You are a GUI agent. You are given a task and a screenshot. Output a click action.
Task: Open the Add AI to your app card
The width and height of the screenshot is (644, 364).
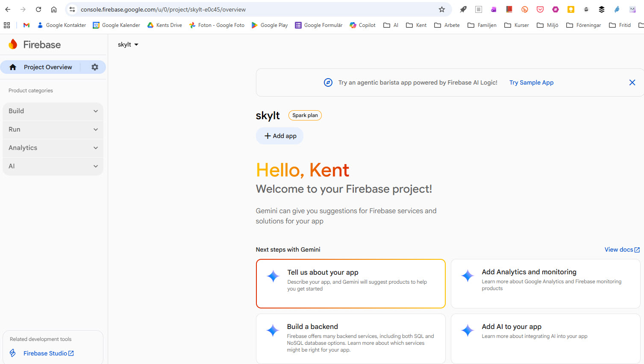(x=545, y=339)
